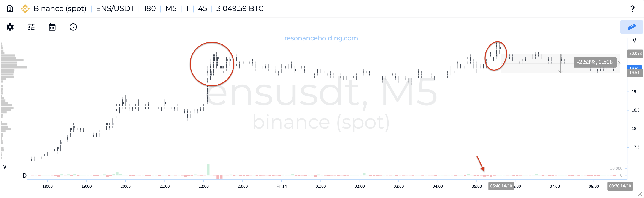Click the tall green volume bar
This screenshot has height=198, width=644.
pos(208,169)
